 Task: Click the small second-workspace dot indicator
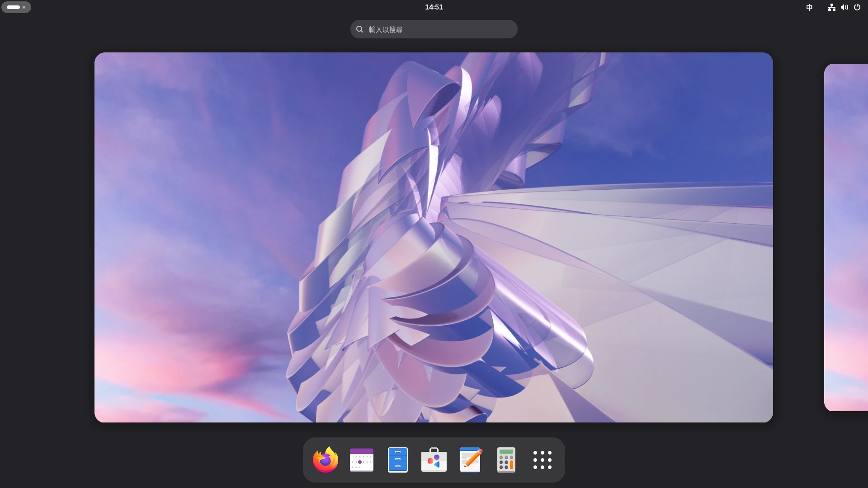pos(24,7)
